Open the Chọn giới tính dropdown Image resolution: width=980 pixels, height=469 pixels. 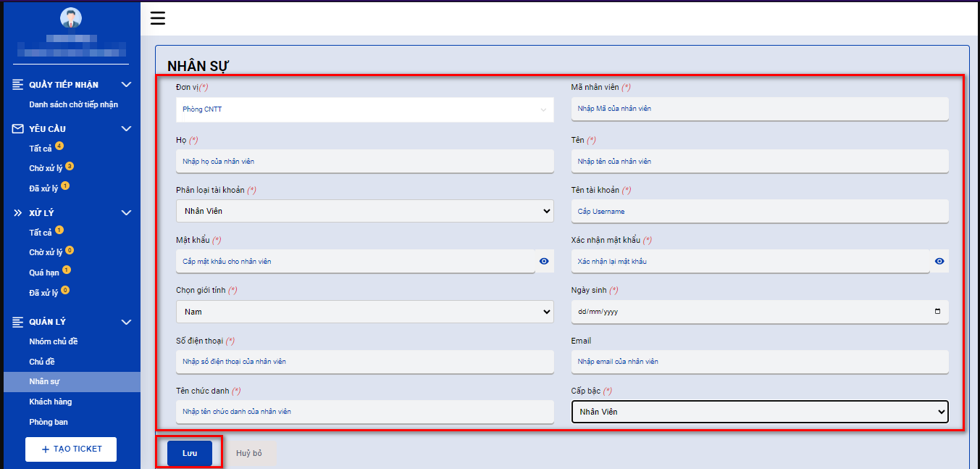pos(365,312)
